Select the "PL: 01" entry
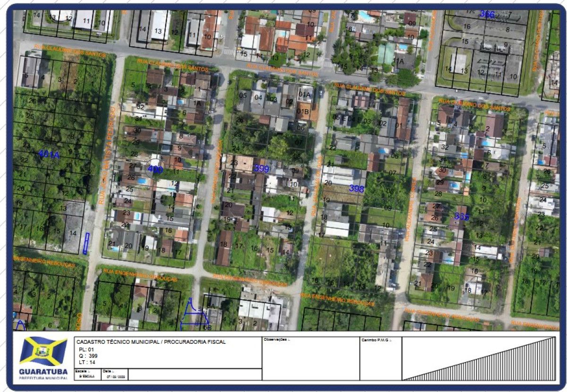This screenshot has height=392, width=567. tap(86, 349)
